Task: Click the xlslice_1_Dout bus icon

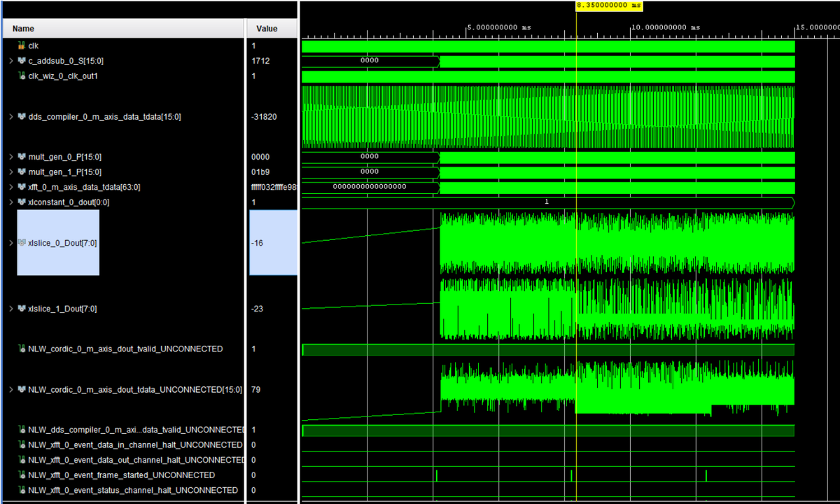Action: 22,309
